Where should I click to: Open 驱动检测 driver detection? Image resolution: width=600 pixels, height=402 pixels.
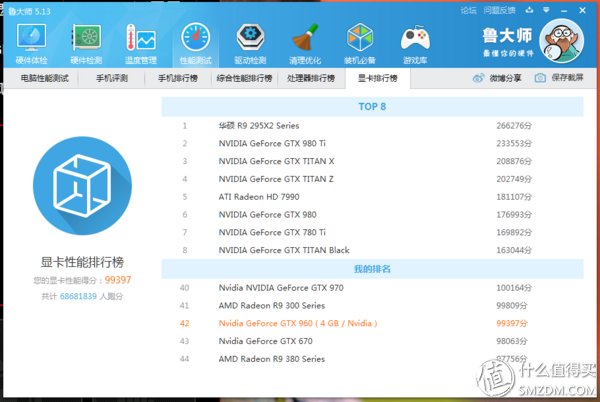tap(249, 42)
